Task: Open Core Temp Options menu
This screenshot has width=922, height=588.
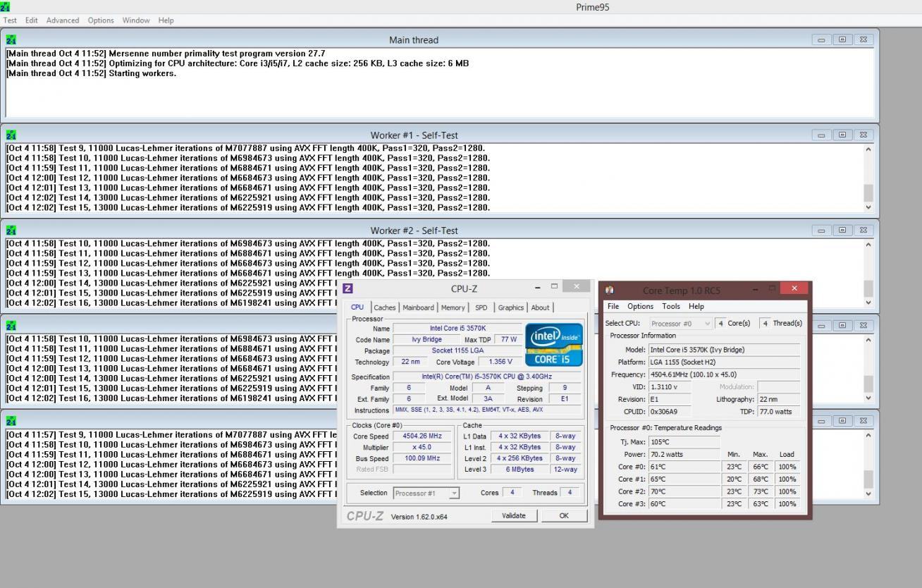Action: point(640,307)
